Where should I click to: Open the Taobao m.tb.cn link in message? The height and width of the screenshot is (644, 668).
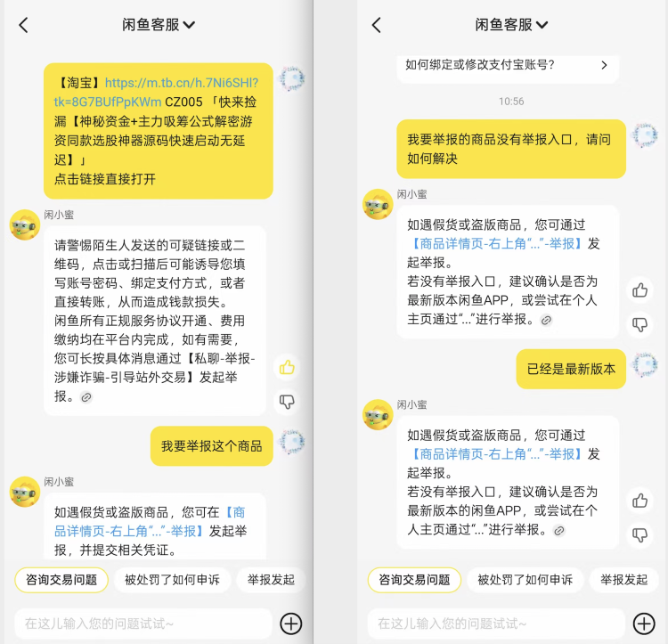coord(157,92)
